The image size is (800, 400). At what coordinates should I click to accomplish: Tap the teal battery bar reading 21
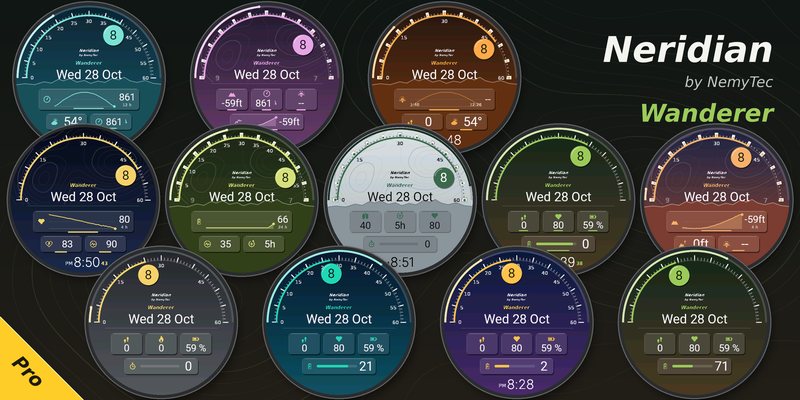[x=339, y=366]
